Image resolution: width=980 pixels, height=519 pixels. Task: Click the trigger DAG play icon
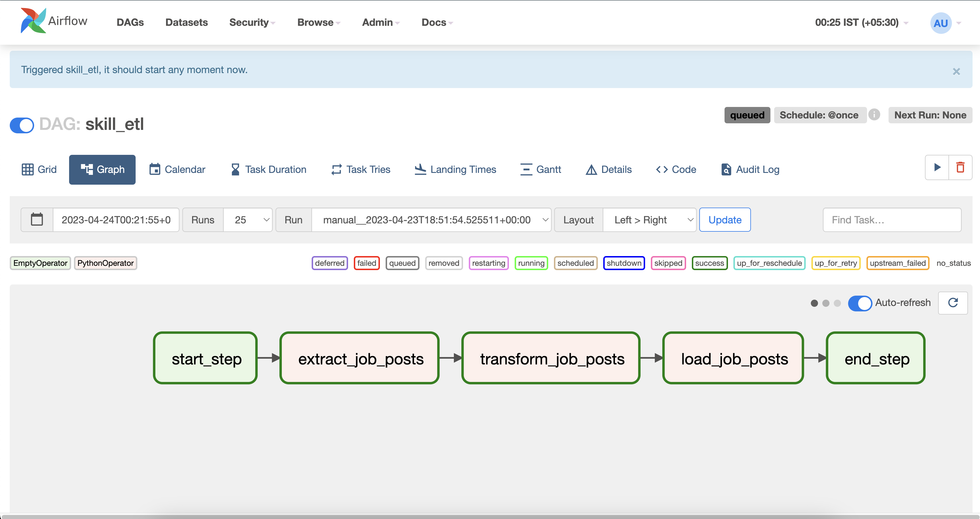pyautogui.click(x=937, y=167)
